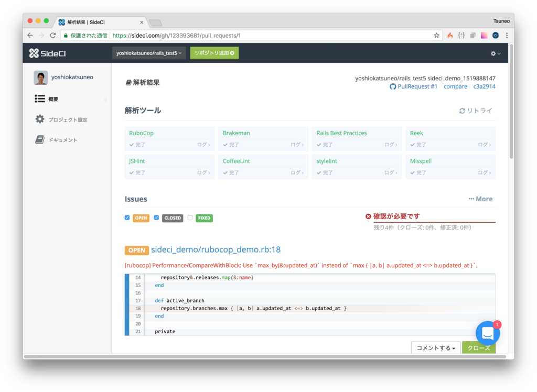Click the yoshiokatsuneo username in sidebar

tap(72, 78)
